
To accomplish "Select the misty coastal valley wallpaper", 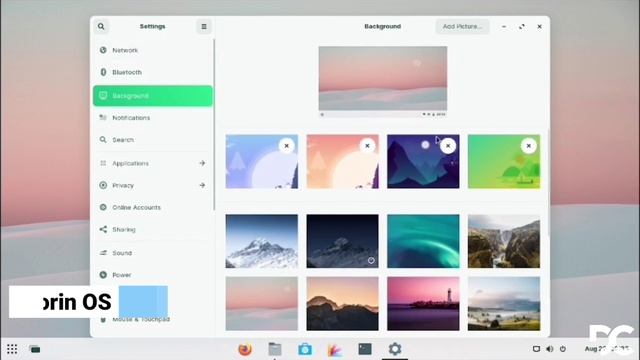I will point(504,304).
